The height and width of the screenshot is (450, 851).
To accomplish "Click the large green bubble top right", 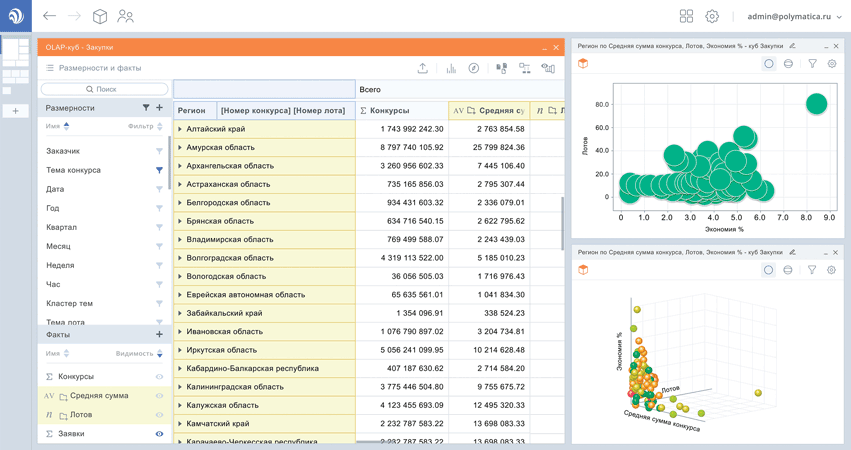I will point(816,104).
